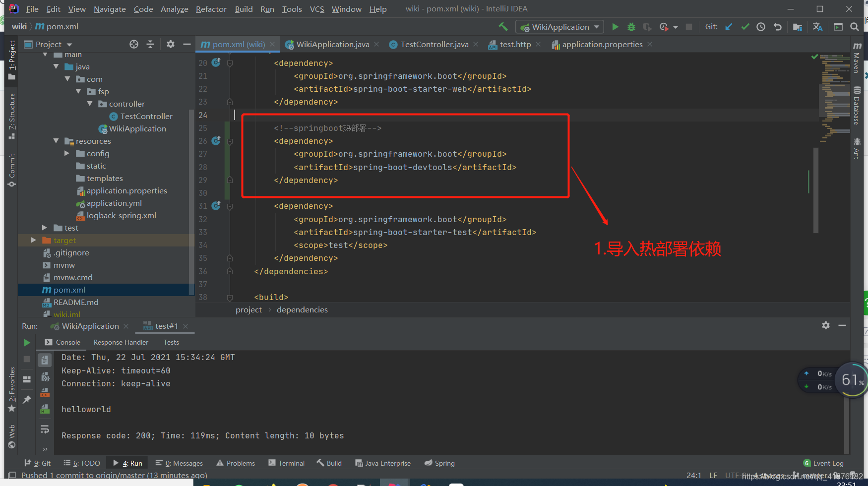Open Project panel settings gear
Image resolution: width=868 pixels, height=486 pixels.
coord(171,44)
